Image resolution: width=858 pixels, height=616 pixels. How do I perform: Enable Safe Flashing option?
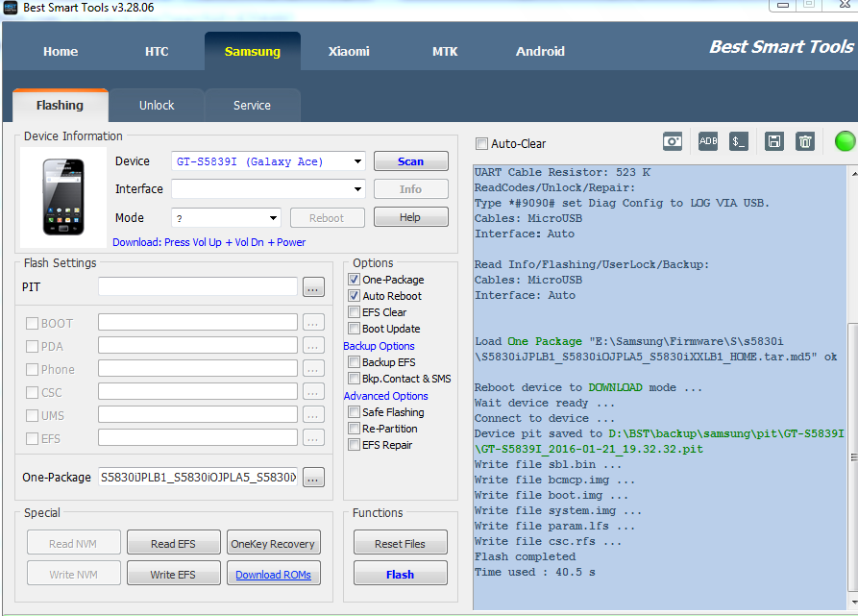pos(354,412)
